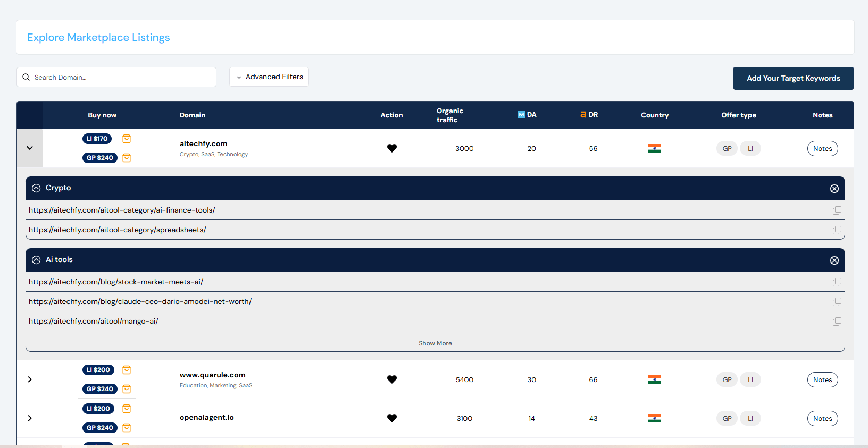Add aitechfy.com GP $240 offer to cart

[x=127, y=158]
